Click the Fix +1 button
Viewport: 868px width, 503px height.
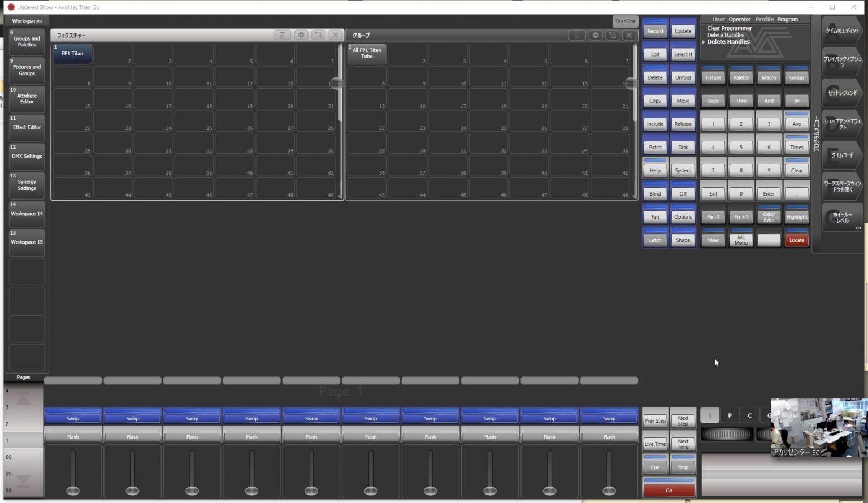[741, 216]
